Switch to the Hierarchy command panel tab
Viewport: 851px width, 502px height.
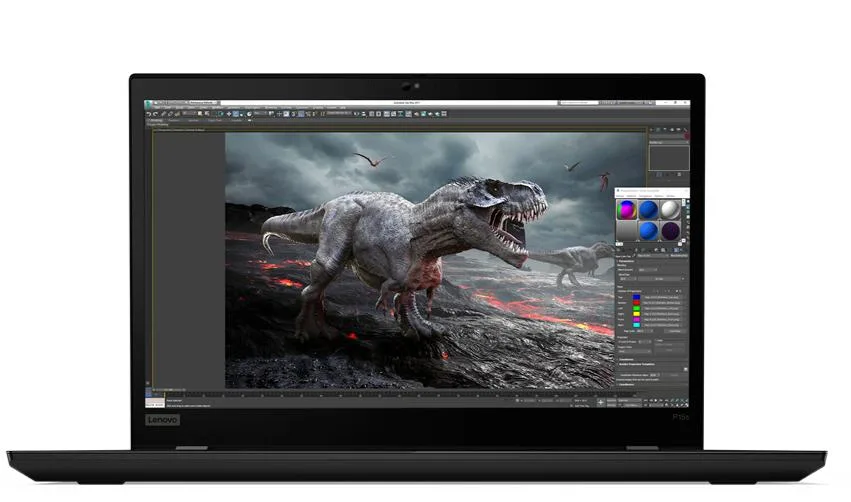click(665, 130)
